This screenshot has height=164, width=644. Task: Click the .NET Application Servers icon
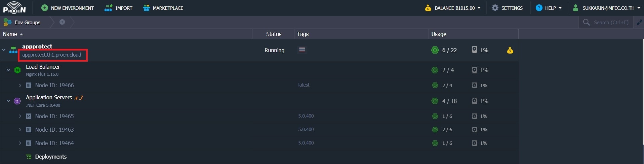[x=17, y=101]
